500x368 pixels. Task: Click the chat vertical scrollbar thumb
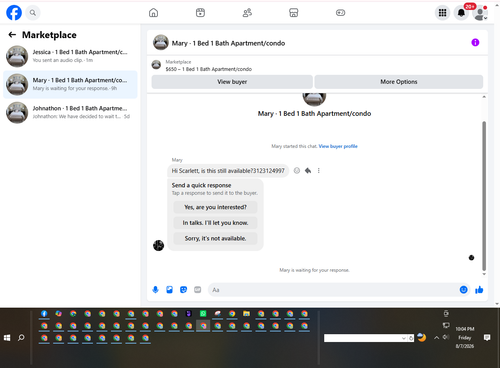(484, 196)
